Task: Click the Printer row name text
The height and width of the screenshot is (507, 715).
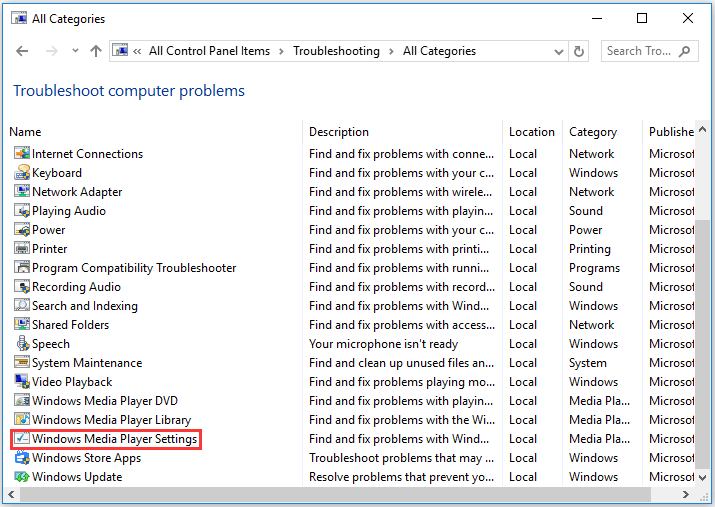Action: (50, 249)
